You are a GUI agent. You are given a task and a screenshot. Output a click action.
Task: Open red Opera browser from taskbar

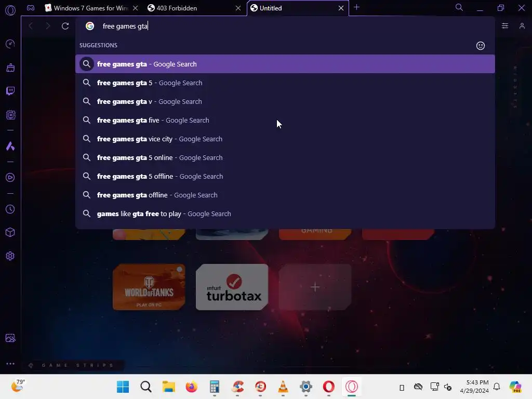click(328, 387)
